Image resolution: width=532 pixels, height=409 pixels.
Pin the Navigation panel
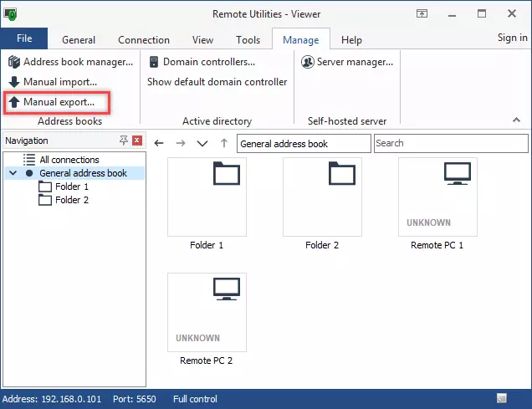124,141
